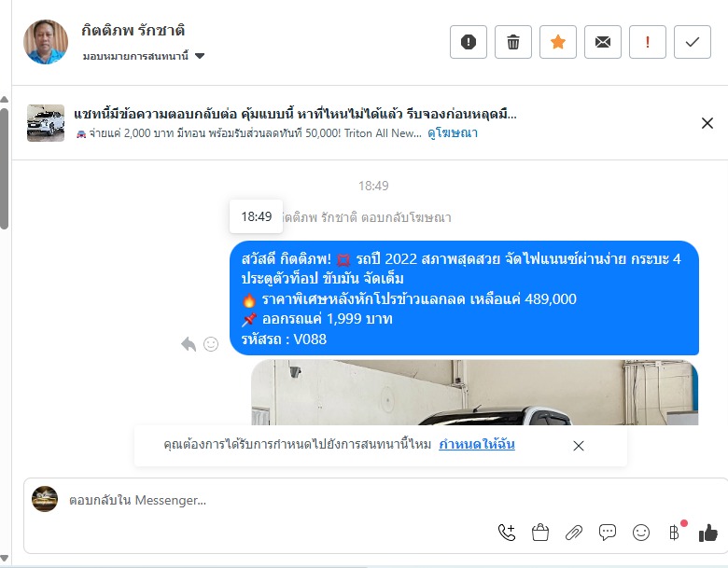The height and width of the screenshot is (568, 728).
Task: Send a thumbs up like
Action: click(x=708, y=533)
